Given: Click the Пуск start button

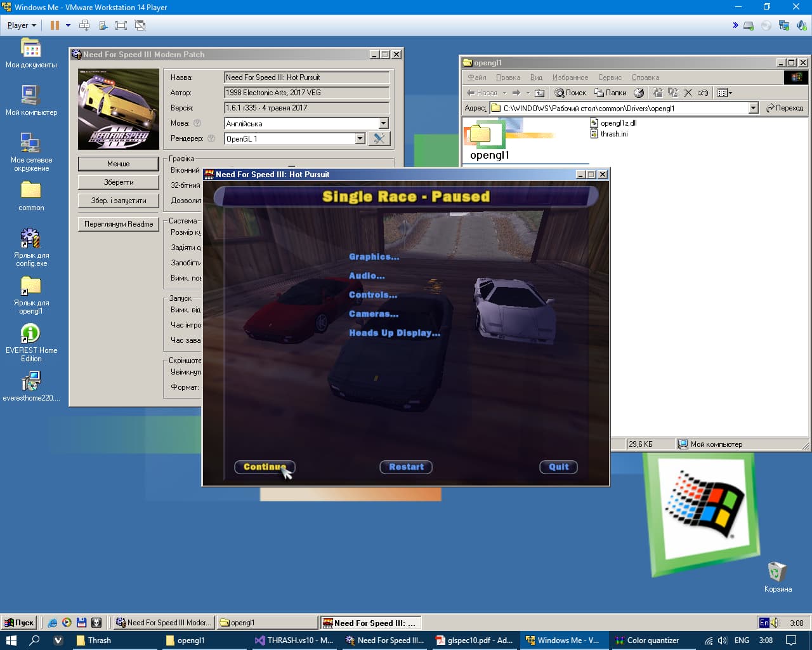Looking at the screenshot, I should pyautogui.click(x=19, y=623).
